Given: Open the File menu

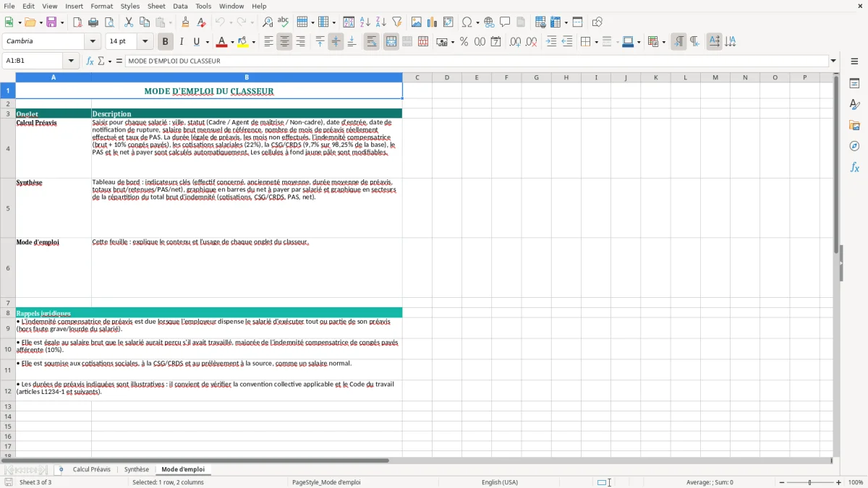Looking at the screenshot, I should (9, 6).
